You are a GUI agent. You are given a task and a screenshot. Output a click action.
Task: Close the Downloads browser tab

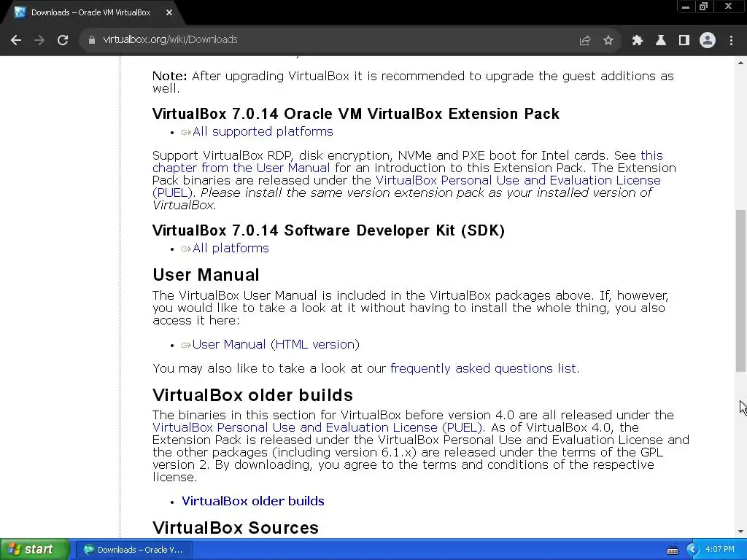[169, 13]
